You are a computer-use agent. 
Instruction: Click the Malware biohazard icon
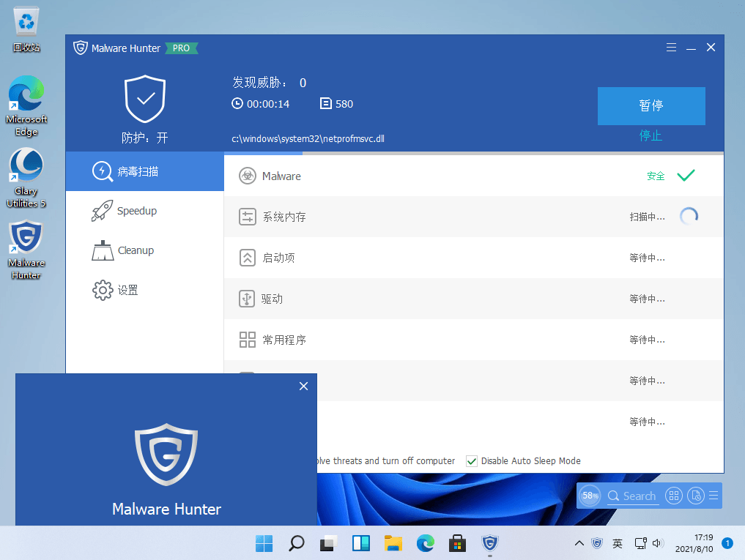(x=248, y=176)
